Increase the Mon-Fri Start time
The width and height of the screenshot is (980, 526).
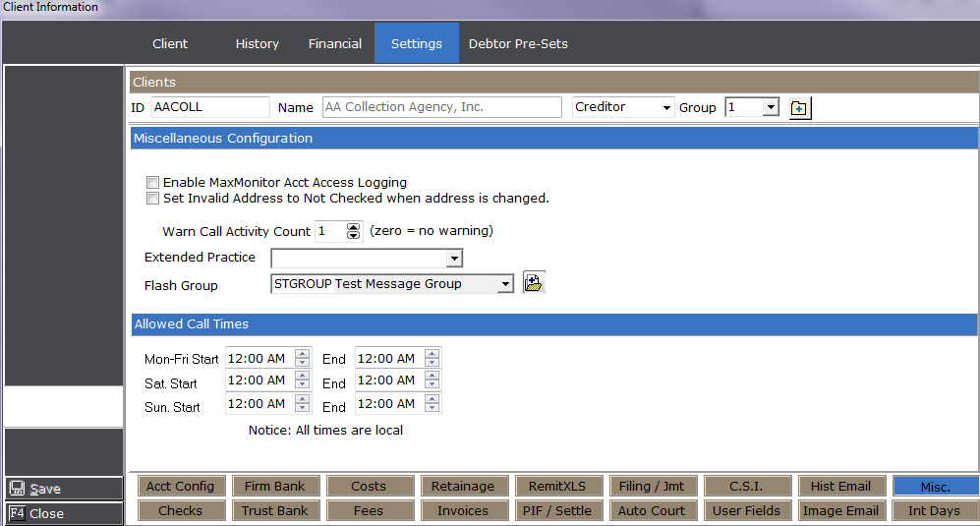(303, 354)
